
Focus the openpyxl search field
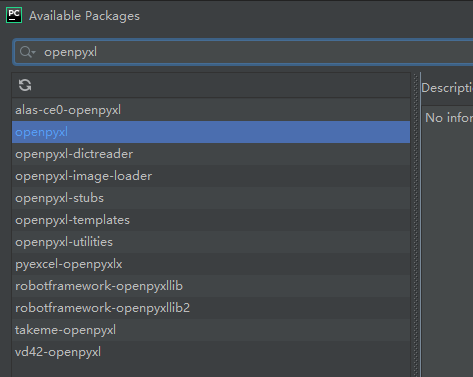click(243, 52)
